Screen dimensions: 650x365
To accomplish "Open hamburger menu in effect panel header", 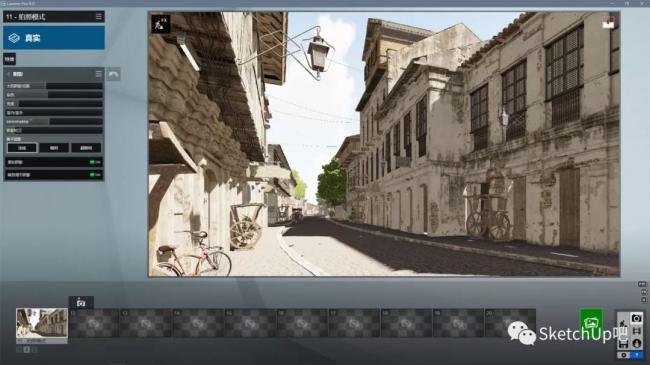I will pos(99,74).
